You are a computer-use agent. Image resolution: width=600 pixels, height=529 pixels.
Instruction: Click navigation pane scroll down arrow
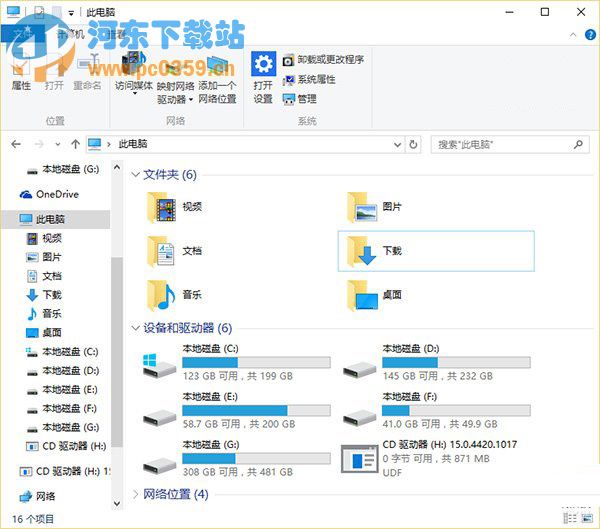[x=117, y=503]
